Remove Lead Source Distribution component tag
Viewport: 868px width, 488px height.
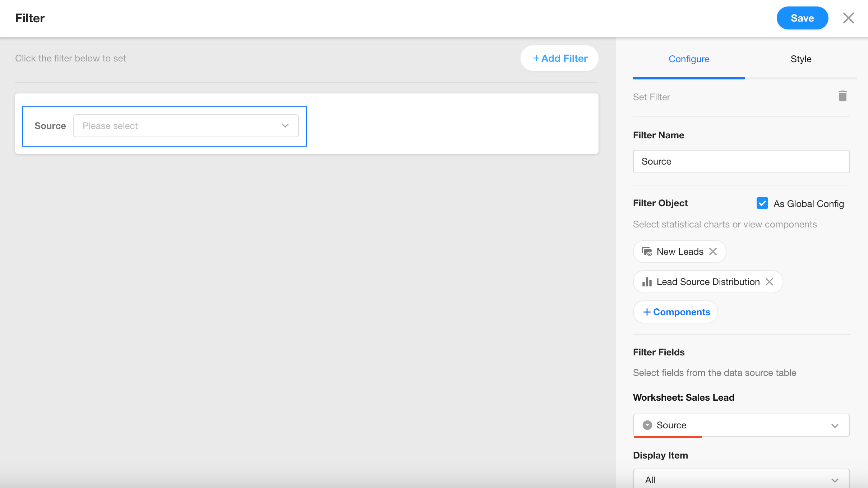[769, 282]
